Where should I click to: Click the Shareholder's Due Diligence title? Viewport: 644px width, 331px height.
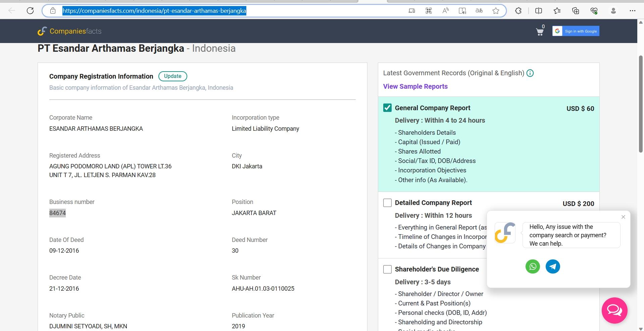(x=437, y=269)
